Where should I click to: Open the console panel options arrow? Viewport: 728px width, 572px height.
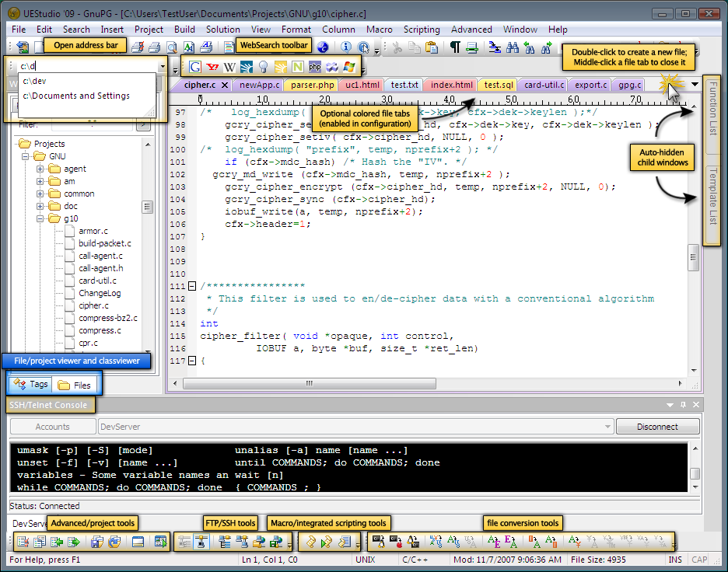pyautogui.click(x=670, y=405)
